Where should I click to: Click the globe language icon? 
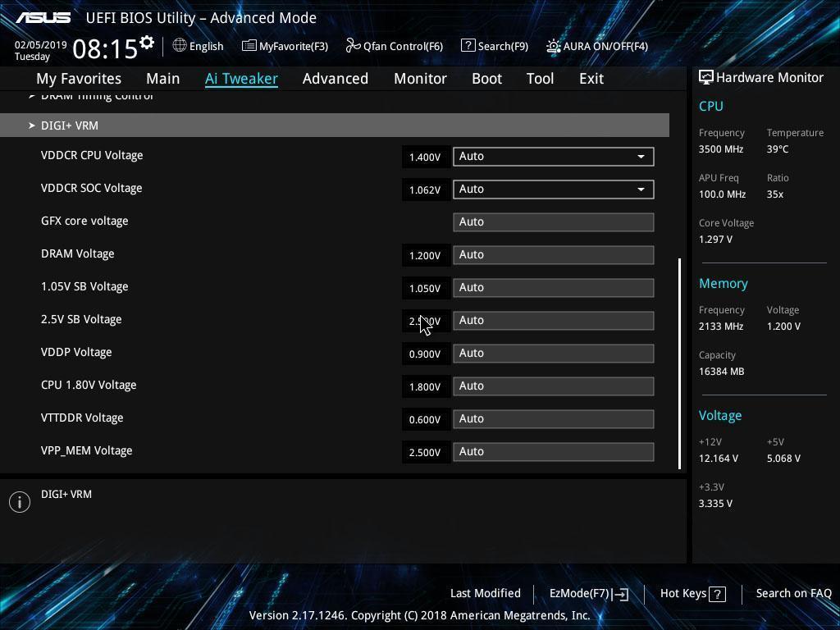180,46
